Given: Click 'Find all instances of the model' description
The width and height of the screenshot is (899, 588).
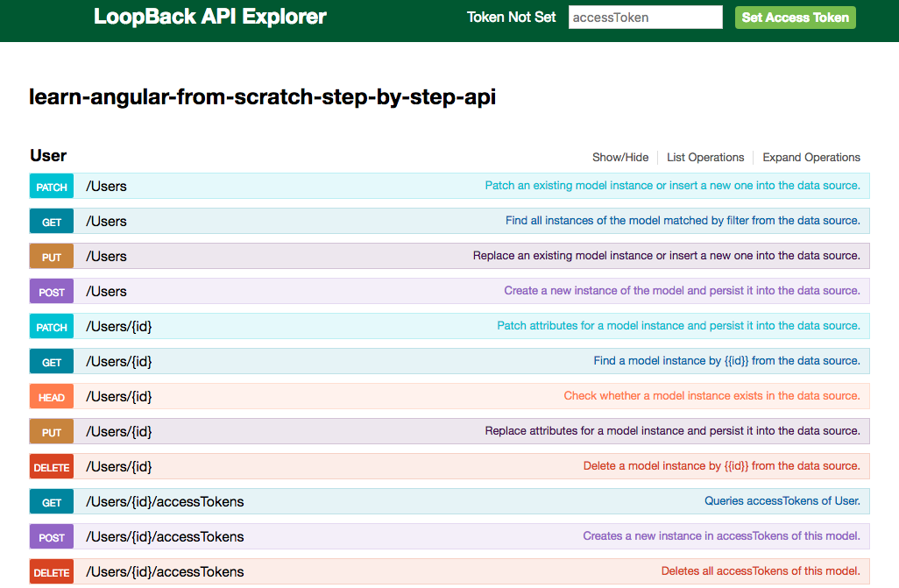Looking at the screenshot, I should pos(683,220).
